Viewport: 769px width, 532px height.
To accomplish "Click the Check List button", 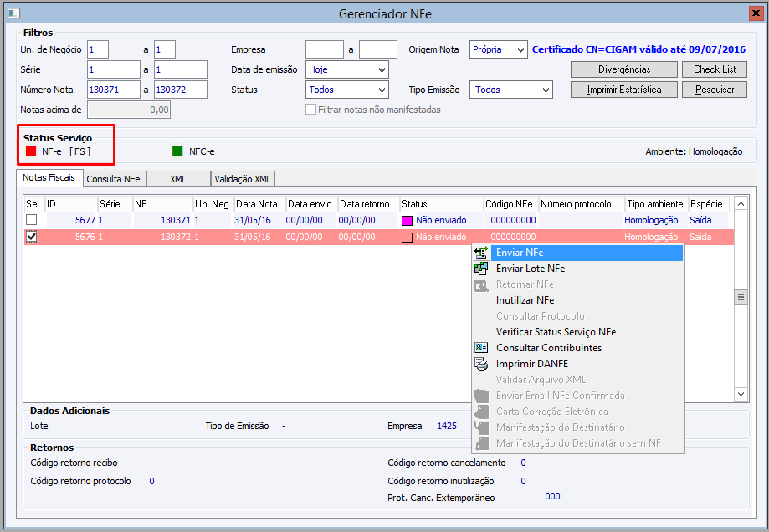I will tap(715, 69).
